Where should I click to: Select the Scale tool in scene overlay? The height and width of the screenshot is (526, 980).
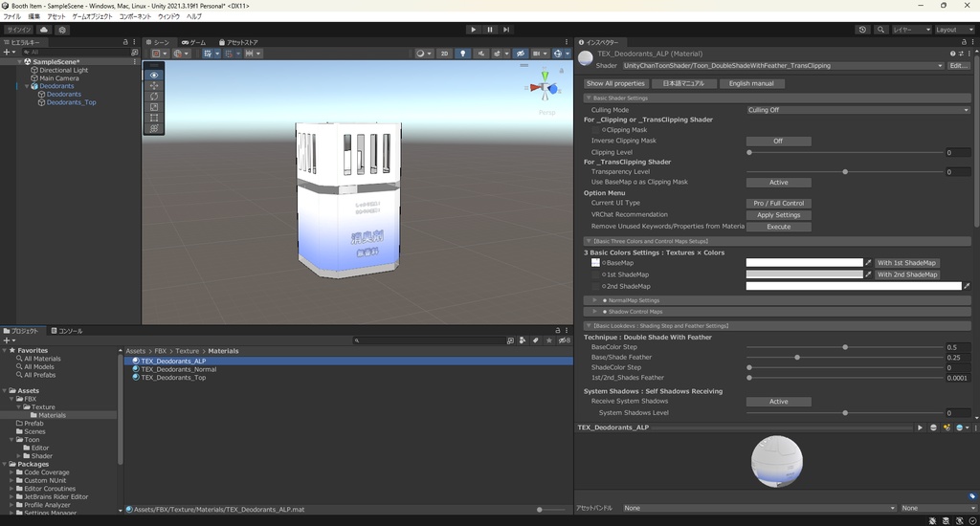(x=154, y=107)
